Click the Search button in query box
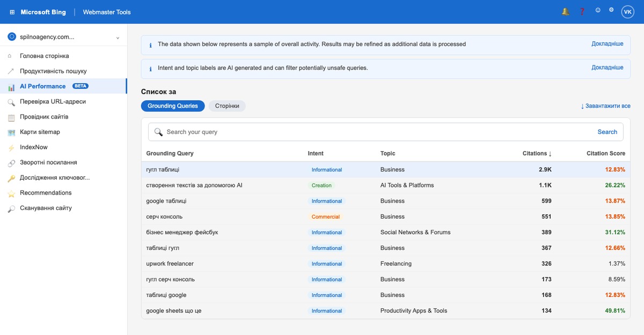Image resolution: width=644 pixels, height=335 pixels. coord(608,132)
